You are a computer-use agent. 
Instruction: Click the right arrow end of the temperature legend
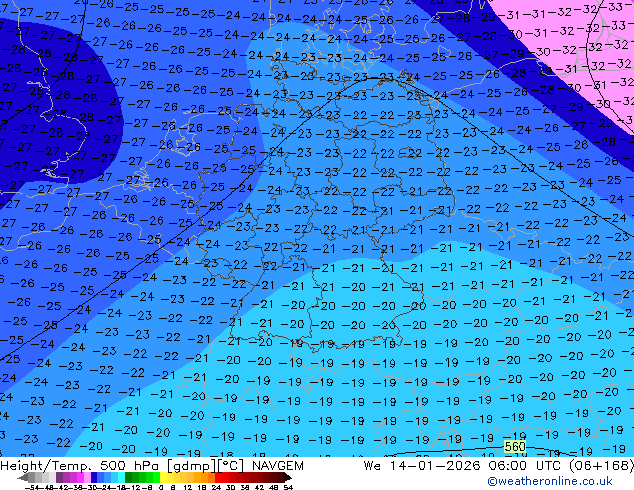tap(288, 478)
